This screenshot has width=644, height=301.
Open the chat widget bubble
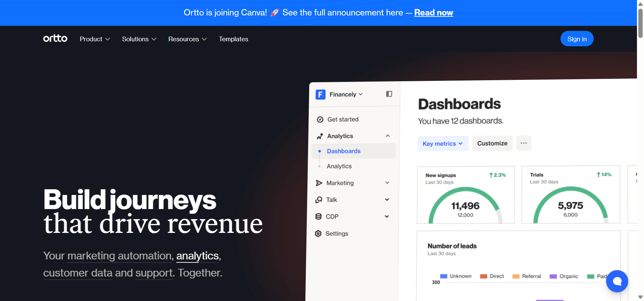(617, 281)
